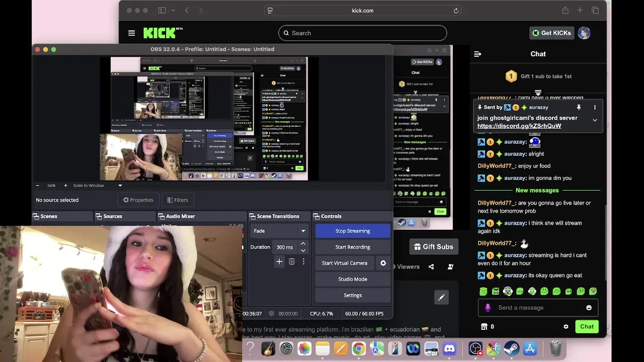644x362 pixels.
Task: Open Discord from the Dock
Action: (x=449, y=348)
